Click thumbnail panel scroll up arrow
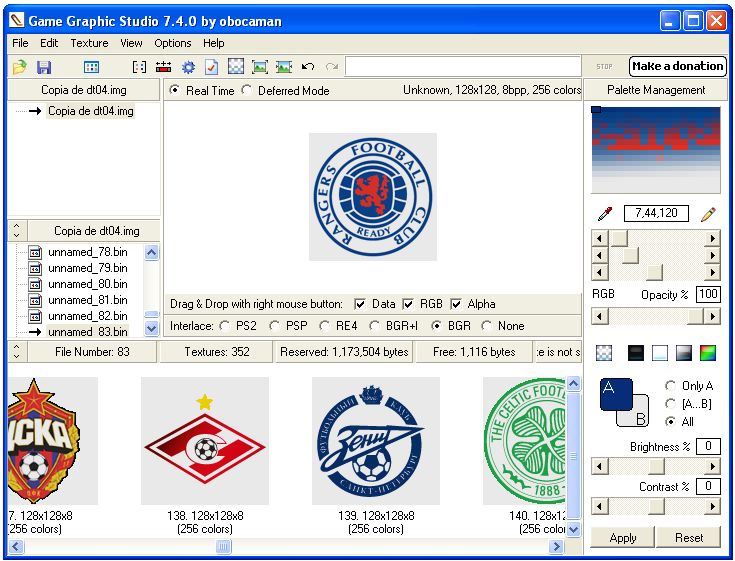The image size is (735, 561). [x=573, y=384]
